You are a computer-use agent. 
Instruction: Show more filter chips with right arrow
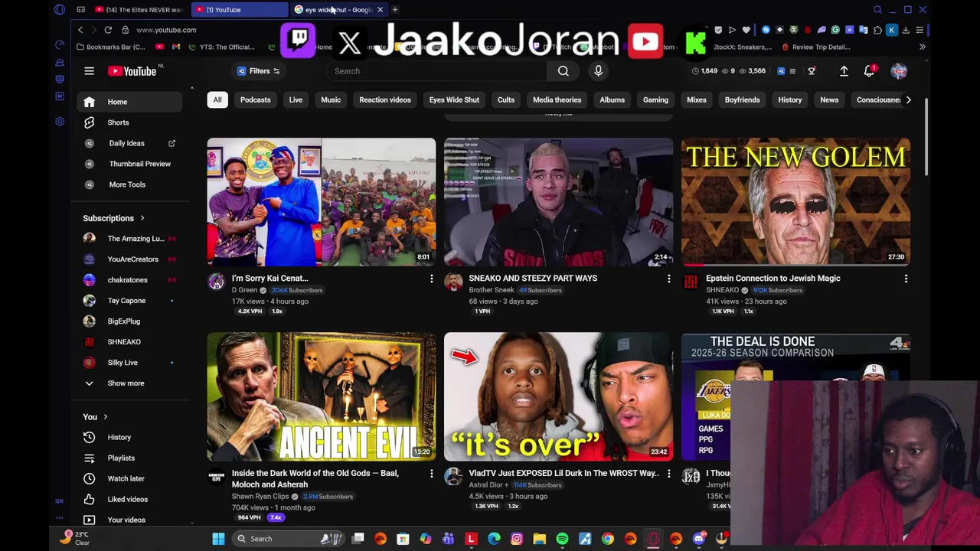tap(908, 99)
